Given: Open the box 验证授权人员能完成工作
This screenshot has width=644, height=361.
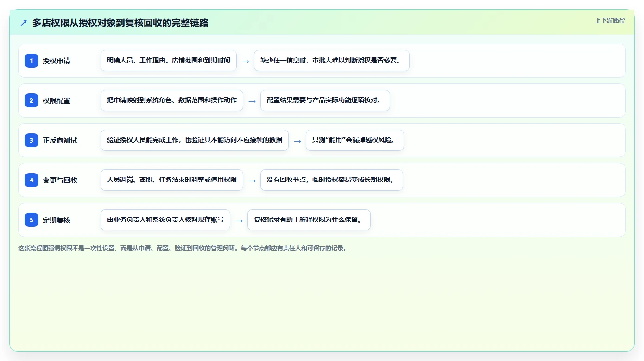Looking at the screenshot, I should point(195,140).
